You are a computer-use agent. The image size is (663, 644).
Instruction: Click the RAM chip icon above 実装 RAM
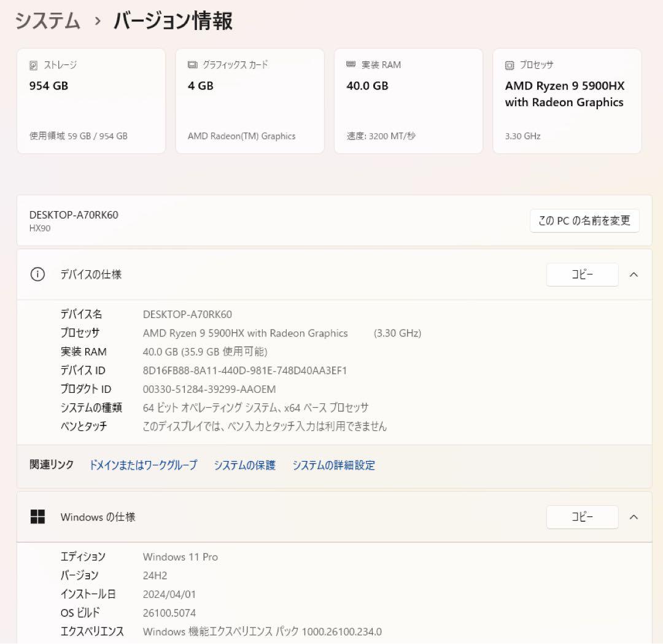tap(351, 64)
